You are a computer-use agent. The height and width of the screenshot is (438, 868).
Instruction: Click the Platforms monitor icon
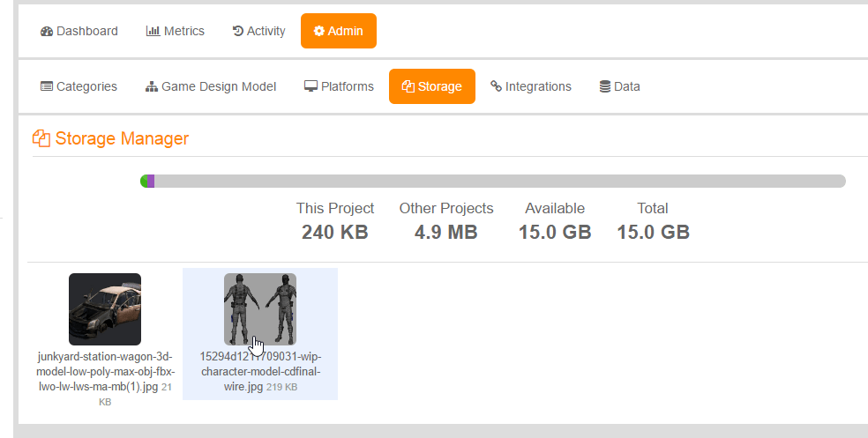coord(311,86)
